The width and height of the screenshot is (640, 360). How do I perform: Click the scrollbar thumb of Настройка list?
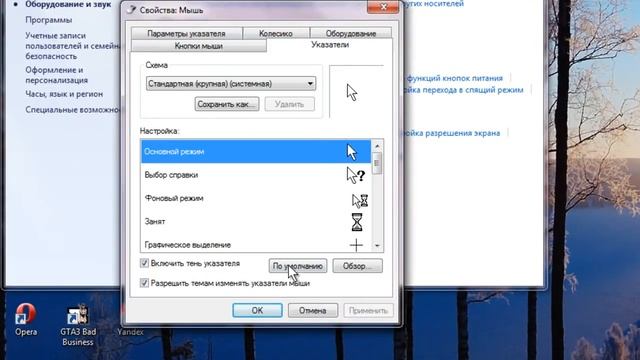[377, 163]
